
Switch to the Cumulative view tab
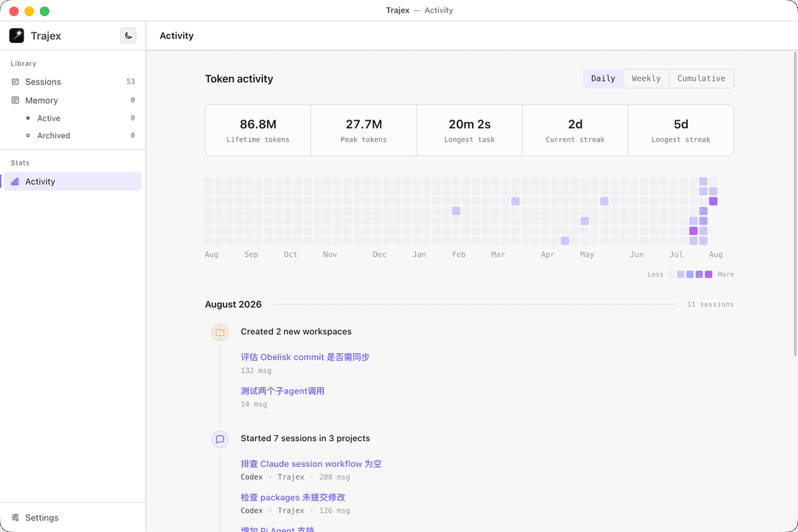click(701, 78)
